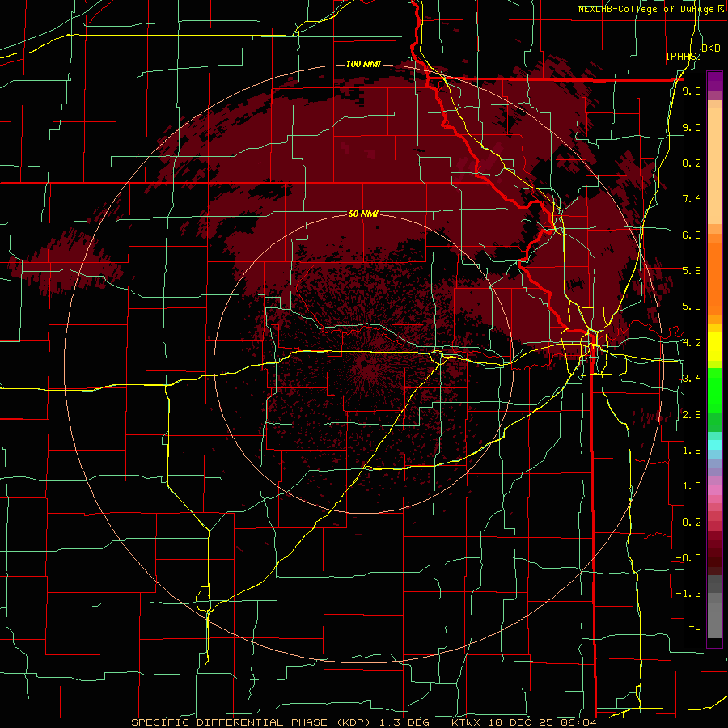Pick the yellow band of the color bar
The image size is (728, 728).
coord(714,346)
